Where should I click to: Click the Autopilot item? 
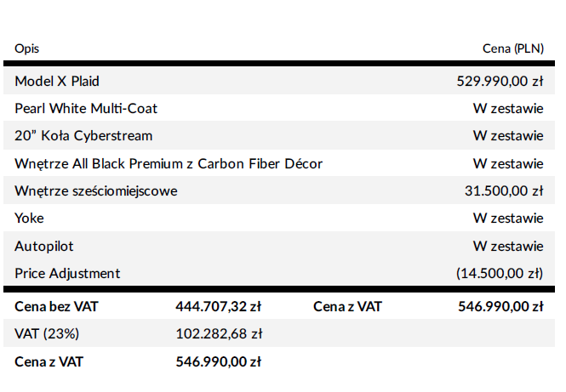(44, 246)
